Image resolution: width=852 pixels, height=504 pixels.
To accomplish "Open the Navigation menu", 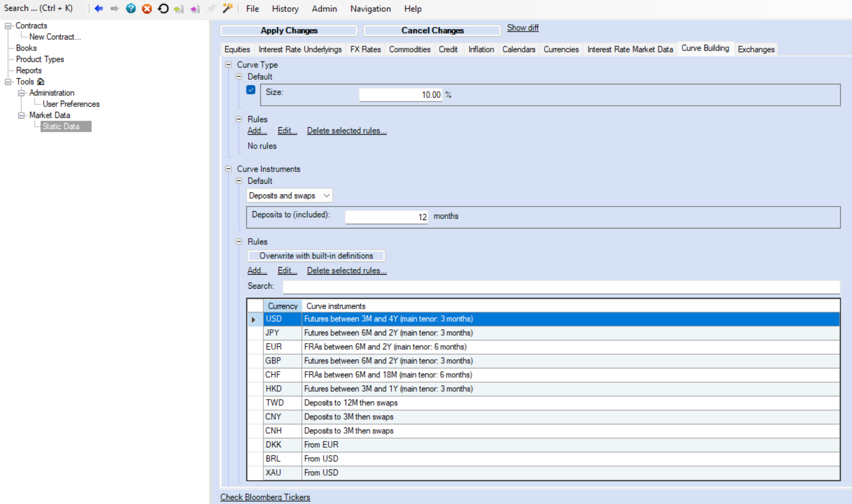I will pos(370,8).
